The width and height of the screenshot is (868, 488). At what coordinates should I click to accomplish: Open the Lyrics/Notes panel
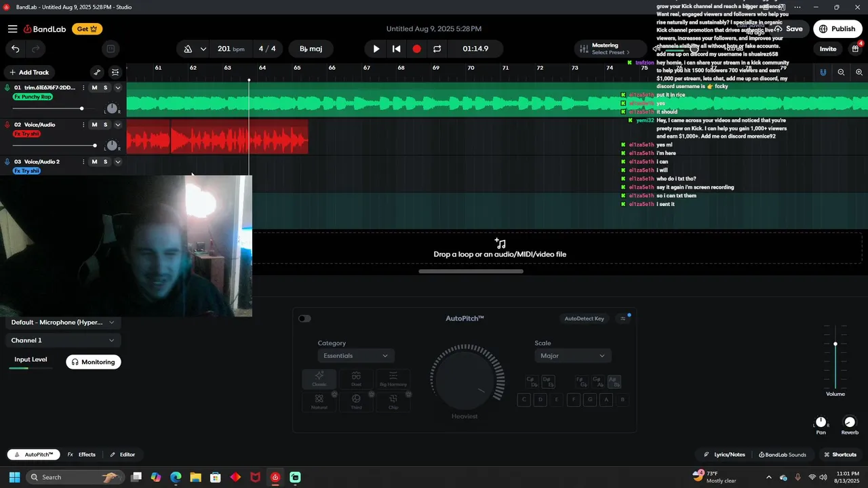point(724,455)
